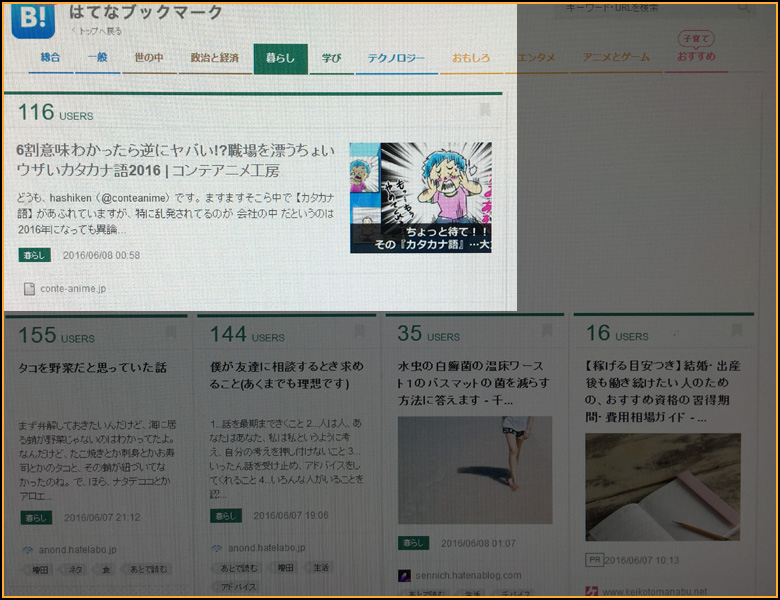The height and width of the screenshot is (600, 780).
Task: Click the アドバイス tag on the 144 users card
Action: 238,587
